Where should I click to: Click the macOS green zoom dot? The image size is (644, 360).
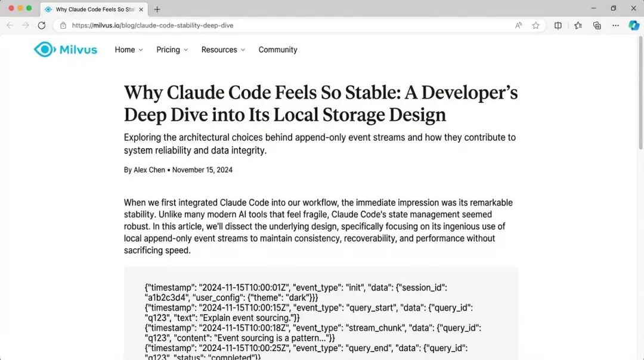29,8
